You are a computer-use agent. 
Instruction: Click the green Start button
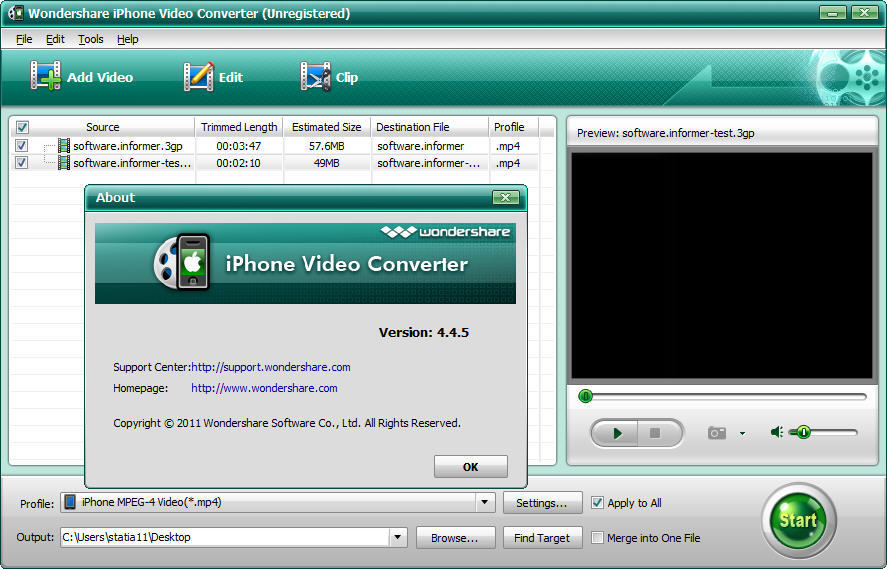coord(798,520)
